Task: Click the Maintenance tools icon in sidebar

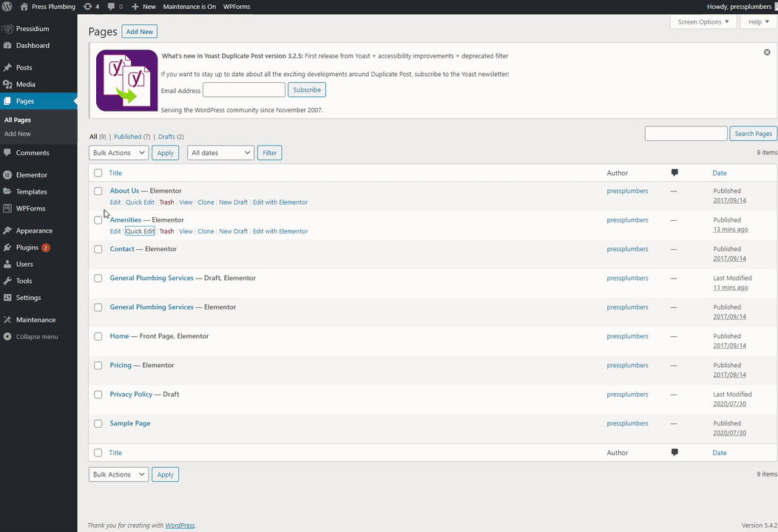Action: tap(7, 320)
